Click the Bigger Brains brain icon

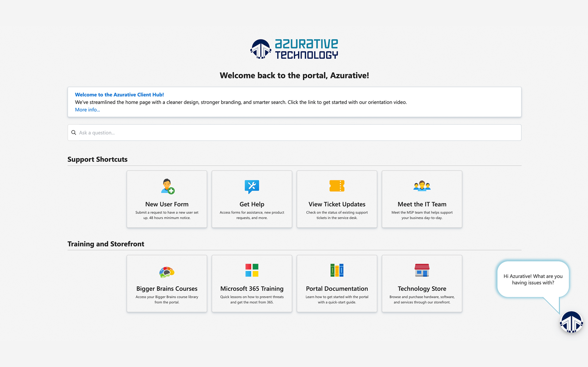167,272
